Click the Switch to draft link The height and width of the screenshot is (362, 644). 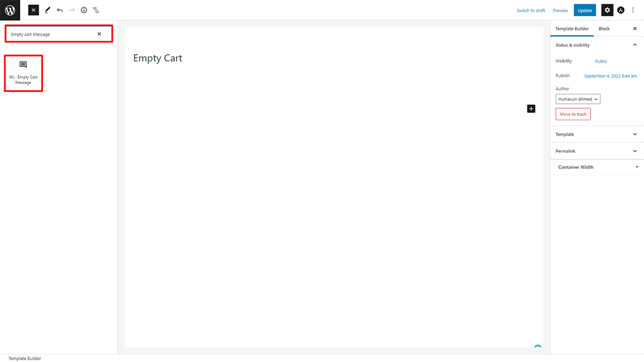click(x=531, y=10)
